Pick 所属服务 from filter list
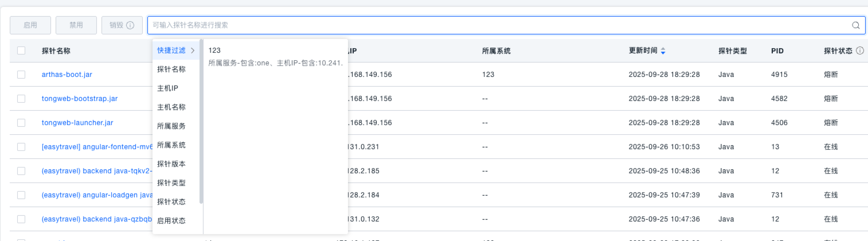Image resolution: width=868 pixels, height=241 pixels. click(171, 126)
